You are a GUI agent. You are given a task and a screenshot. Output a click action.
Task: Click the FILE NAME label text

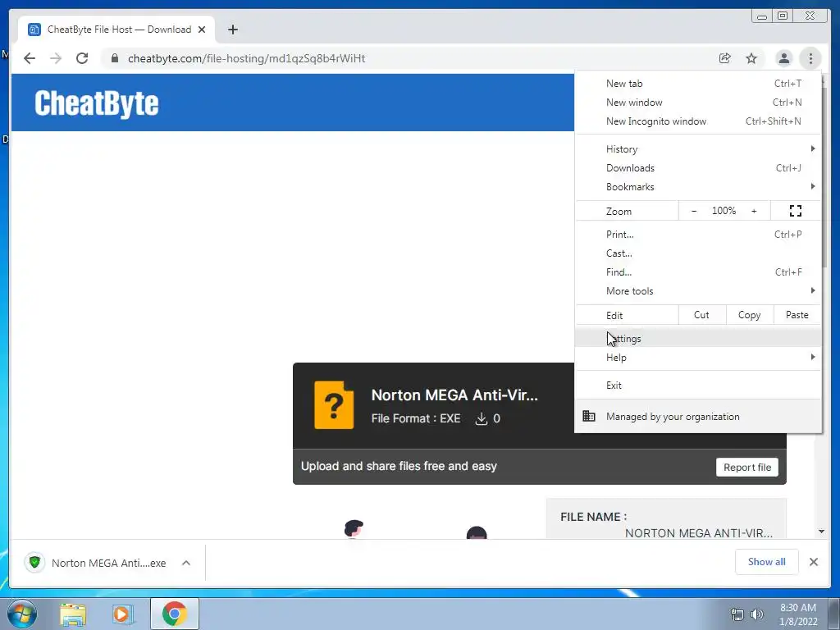(x=594, y=517)
